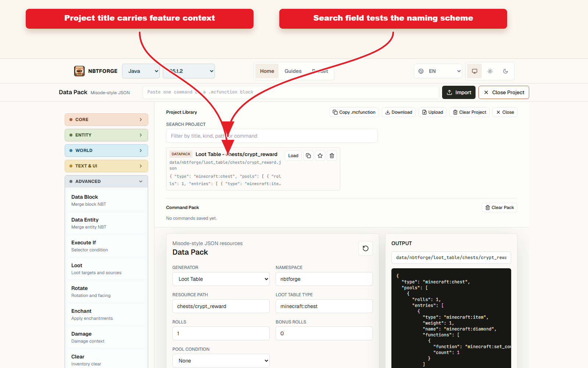Reset the Data Pack form
Image resolution: width=588 pixels, height=368 pixels.
pos(366,248)
